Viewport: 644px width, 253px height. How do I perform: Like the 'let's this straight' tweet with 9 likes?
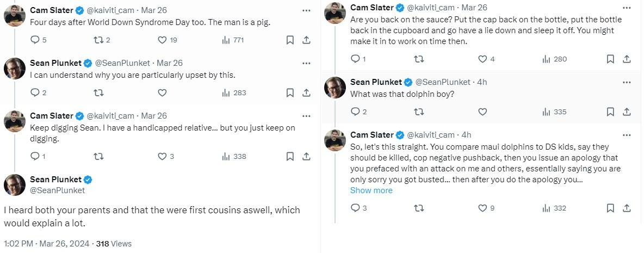coord(482,208)
